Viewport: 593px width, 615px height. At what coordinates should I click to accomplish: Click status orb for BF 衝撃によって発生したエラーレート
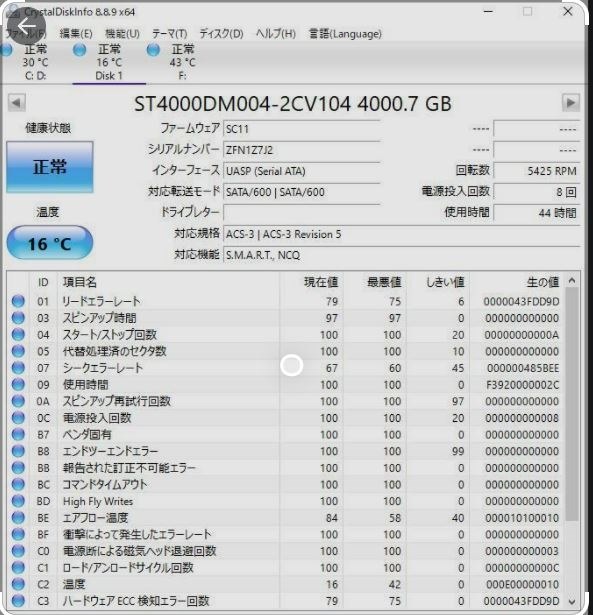(18, 534)
